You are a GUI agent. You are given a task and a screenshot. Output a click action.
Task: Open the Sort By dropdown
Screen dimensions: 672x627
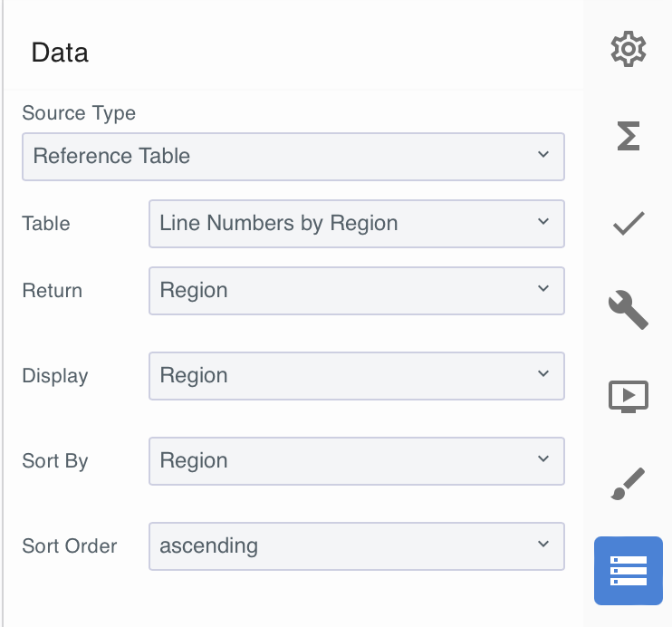(355, 460)
